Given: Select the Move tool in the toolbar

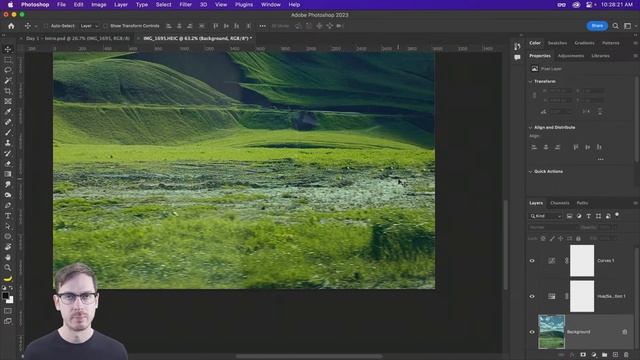Looking at the screenshot, I should tap(8, 49).
